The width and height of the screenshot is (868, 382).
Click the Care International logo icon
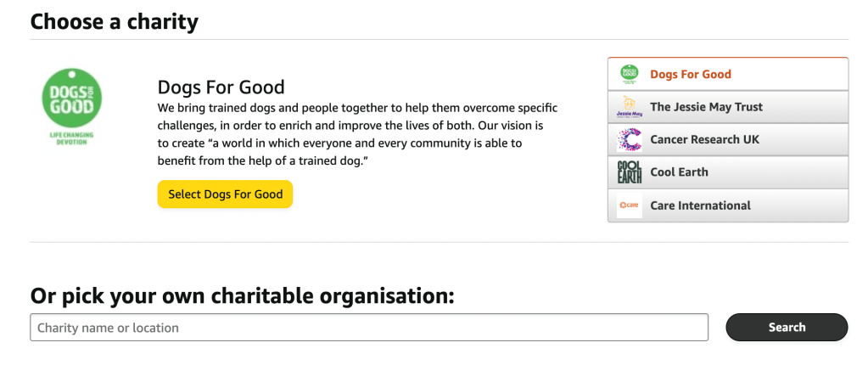point(629,205)
